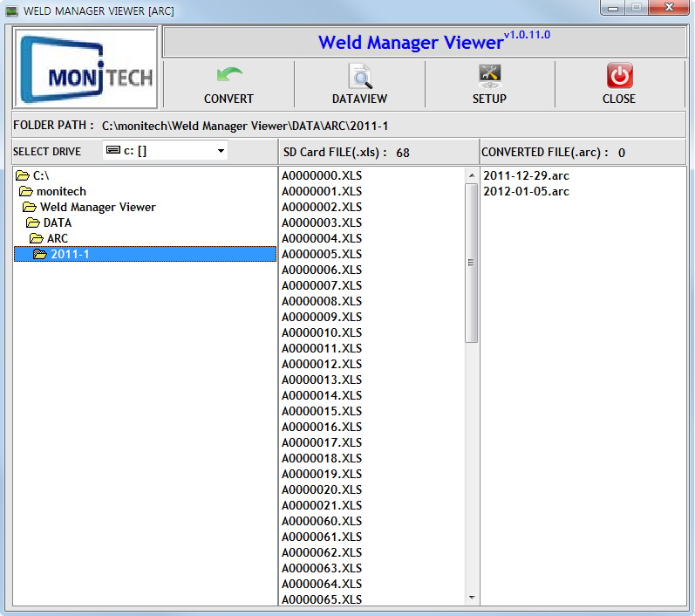Click the Monitech logo image

point(85,68)
